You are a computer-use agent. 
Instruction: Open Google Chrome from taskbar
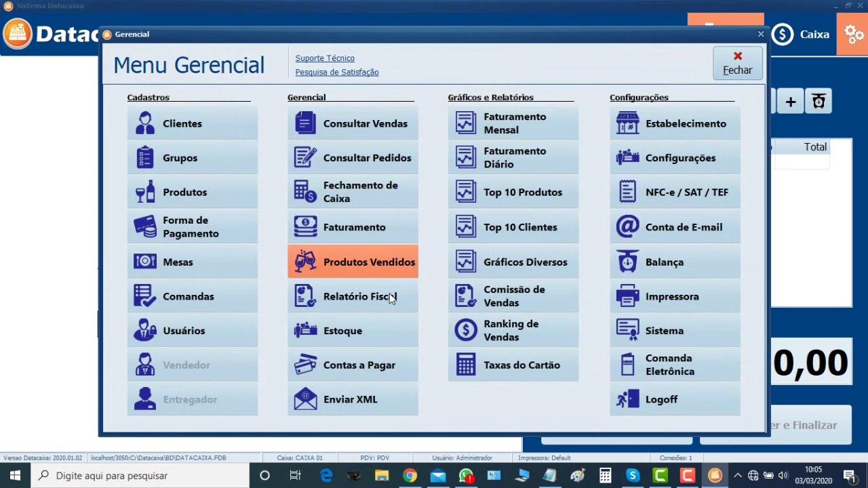tap(410, 476)
